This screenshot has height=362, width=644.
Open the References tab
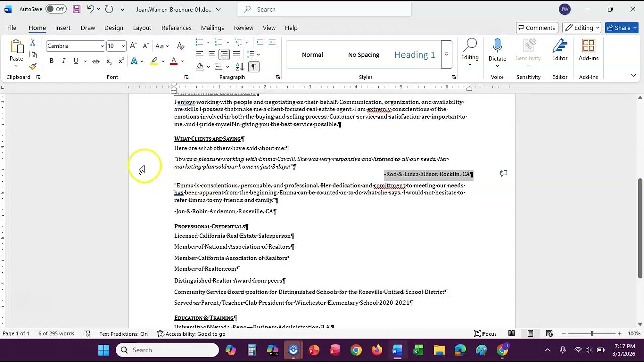[176, 28]
